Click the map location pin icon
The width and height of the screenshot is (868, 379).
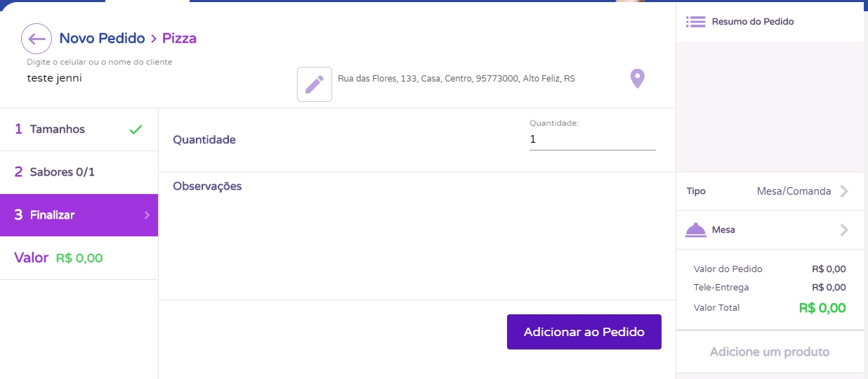tap(637, 79)
